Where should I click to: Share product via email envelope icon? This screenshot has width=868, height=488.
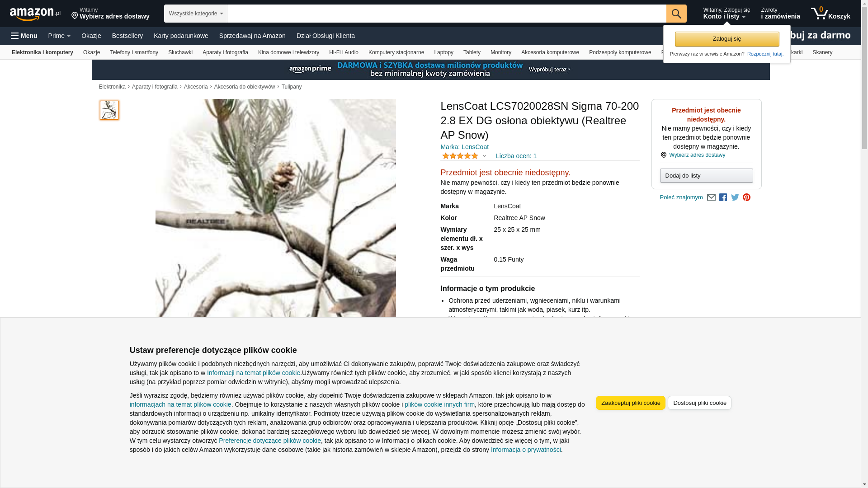coord(711,197)
